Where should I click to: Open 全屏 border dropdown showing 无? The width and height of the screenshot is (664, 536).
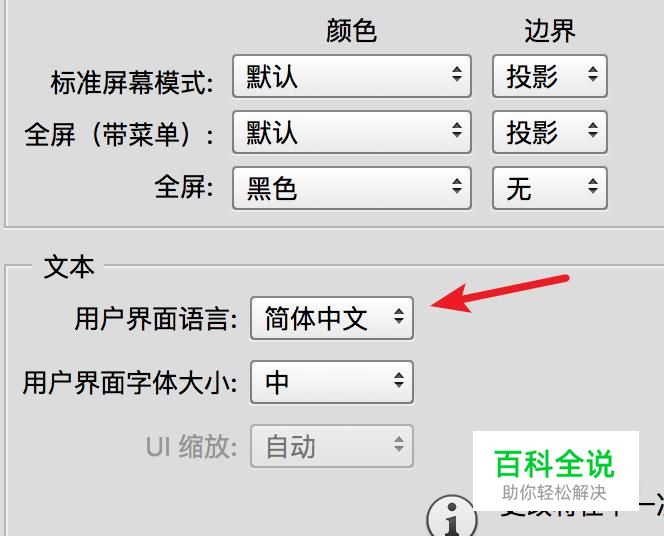(550, 188)
